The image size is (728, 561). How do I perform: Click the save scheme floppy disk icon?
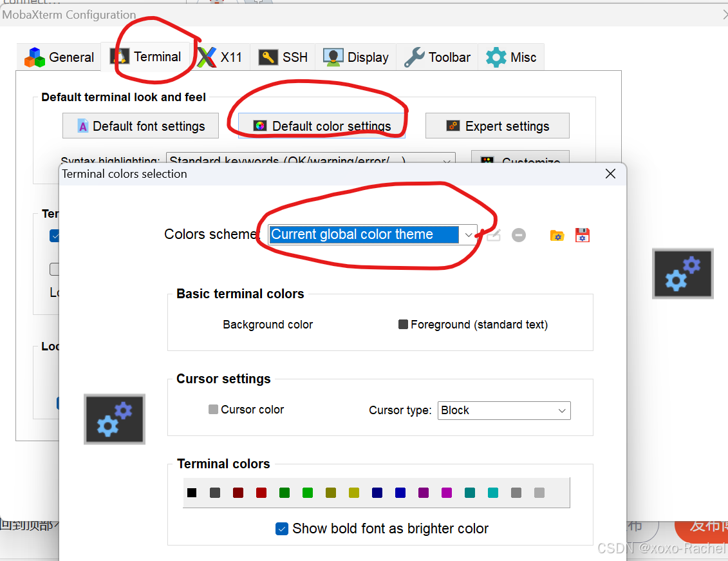[583, 236]
